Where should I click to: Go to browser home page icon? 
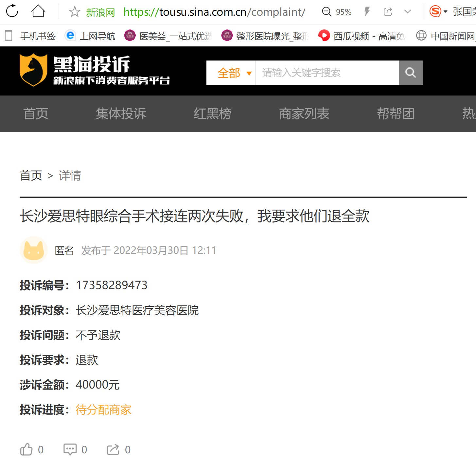tap(38, 11)
